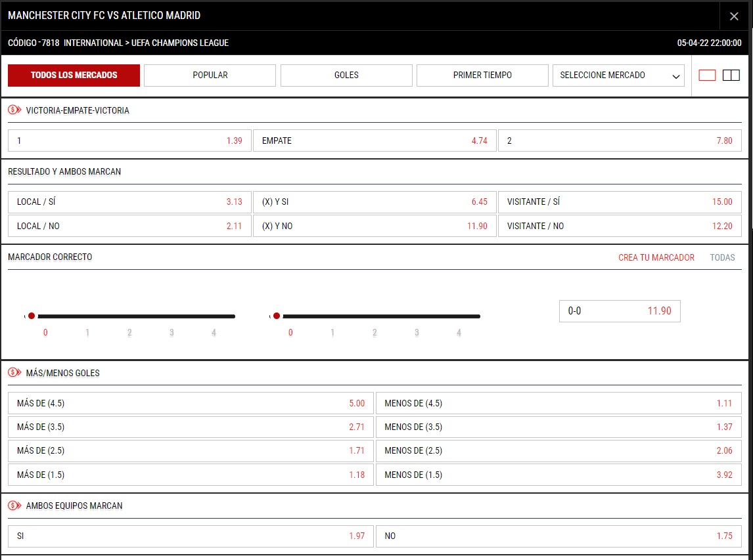Image resolution: width=753 pixels, height=560 pixels.
Task: Click the home team score slider handle
Action: coord(32,316)
